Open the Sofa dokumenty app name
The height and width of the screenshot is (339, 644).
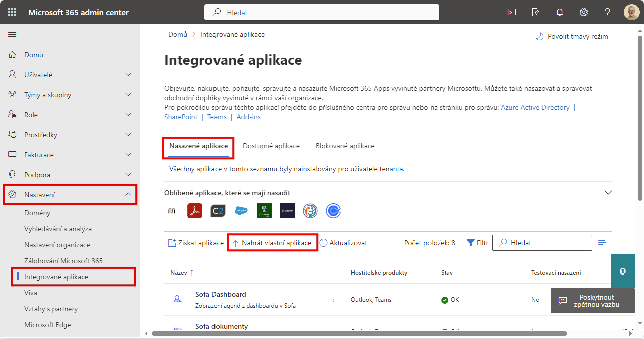click(x=222, y=326)
